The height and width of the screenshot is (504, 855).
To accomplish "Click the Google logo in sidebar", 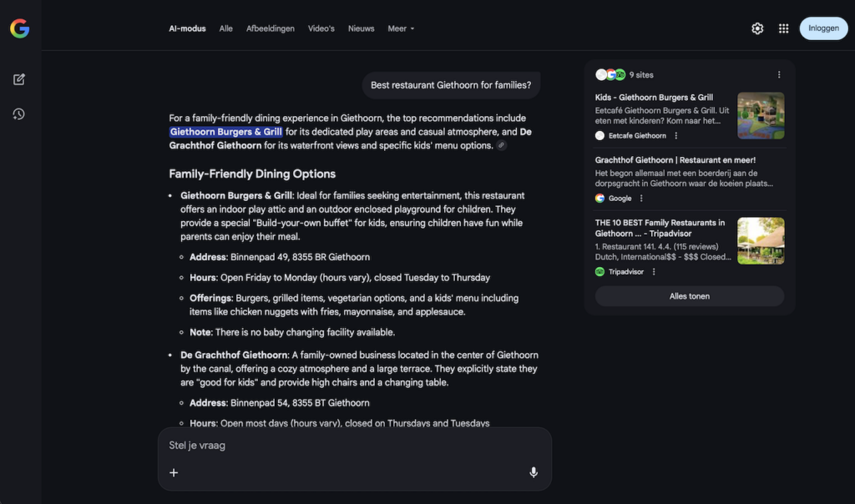I will tap(20, 28).
